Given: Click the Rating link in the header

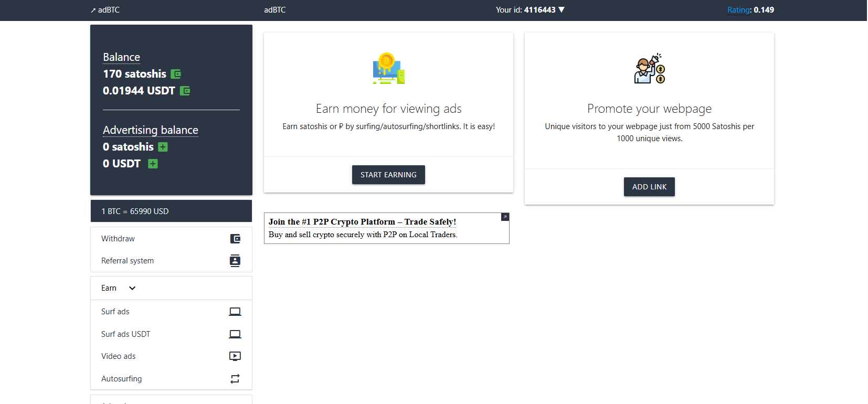Looking at the screenshot, I should click(739, 10).
